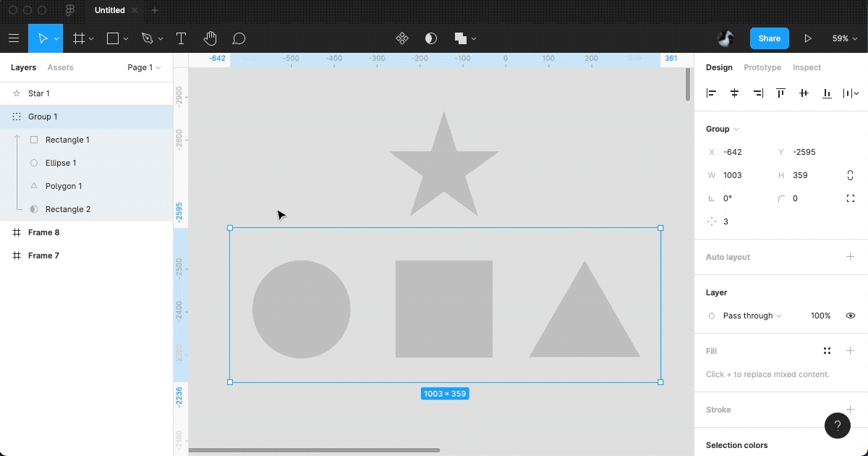Screen dimensions: 868x456
Task: Toggle independent corners icon
Action: (x=850, y=198)
